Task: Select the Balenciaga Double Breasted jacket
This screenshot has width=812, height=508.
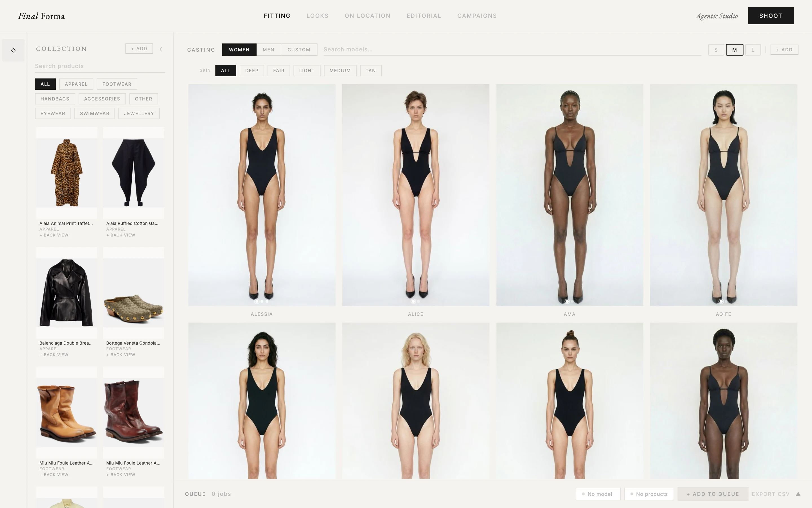Action: [67, 293]
